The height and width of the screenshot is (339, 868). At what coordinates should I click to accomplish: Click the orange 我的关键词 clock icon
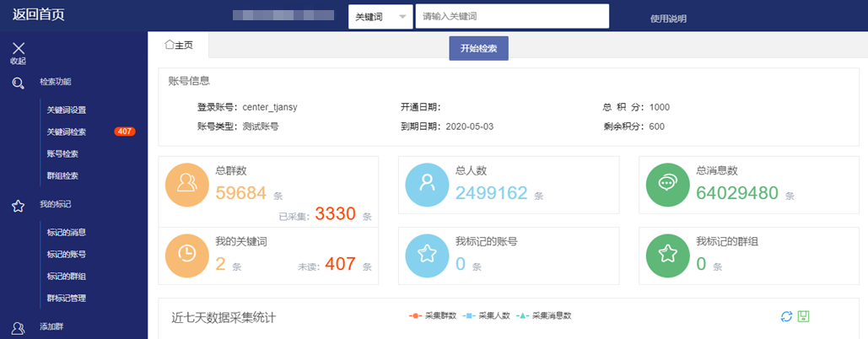186,254
